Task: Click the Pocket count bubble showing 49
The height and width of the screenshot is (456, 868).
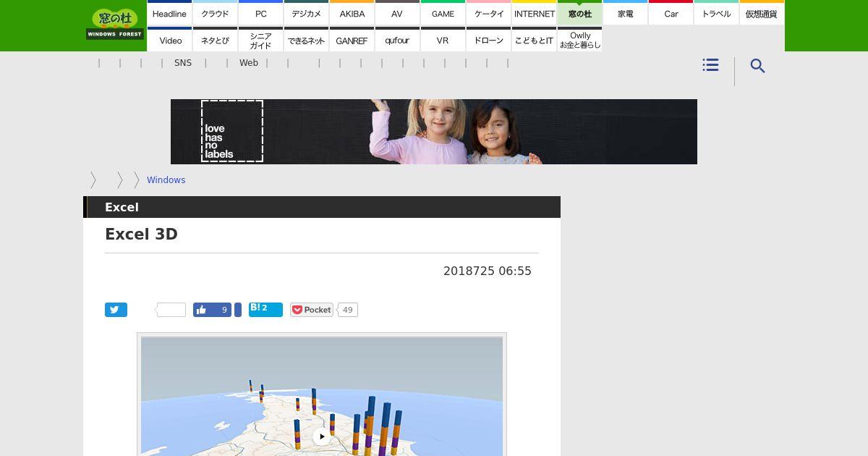Action: click(348, 310)
